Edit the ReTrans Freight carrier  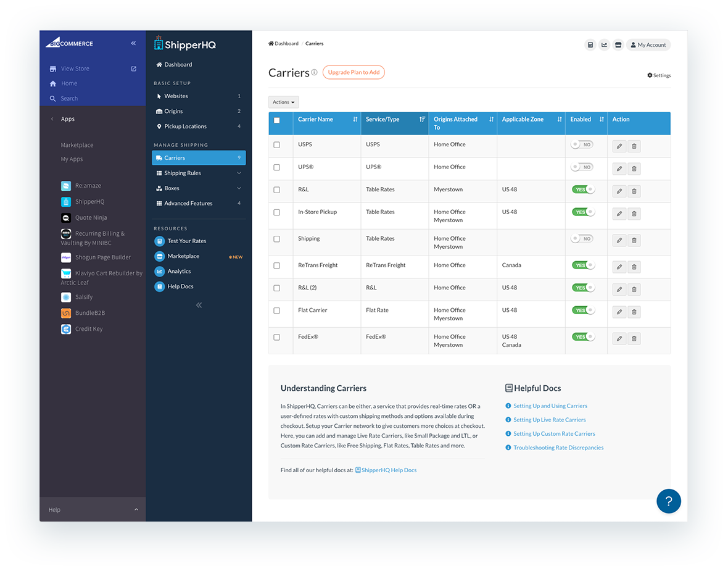(619, 267)
